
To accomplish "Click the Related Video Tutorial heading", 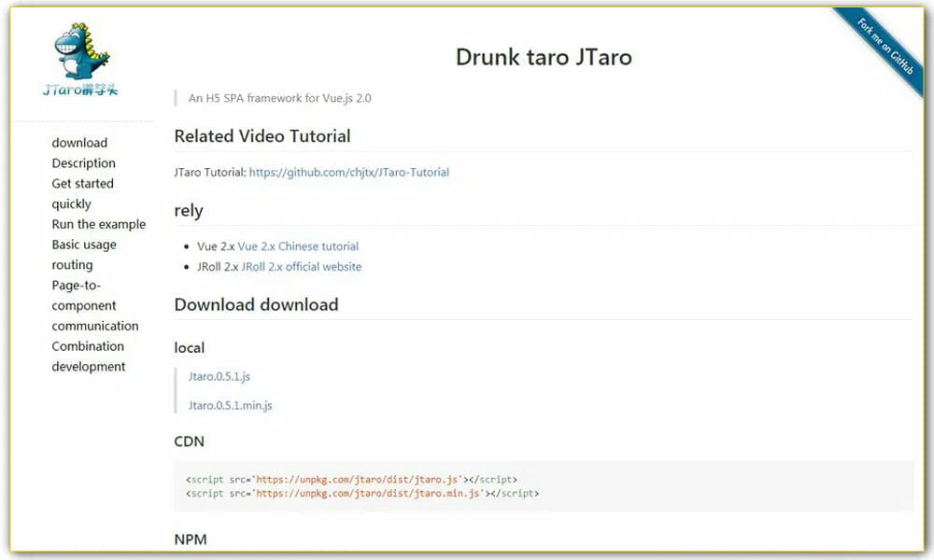I will click(262, 136).
